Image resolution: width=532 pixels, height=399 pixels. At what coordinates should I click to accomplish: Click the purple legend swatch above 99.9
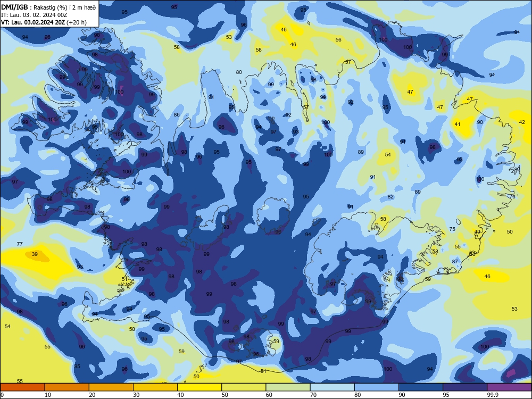click(x=509, y=387)
